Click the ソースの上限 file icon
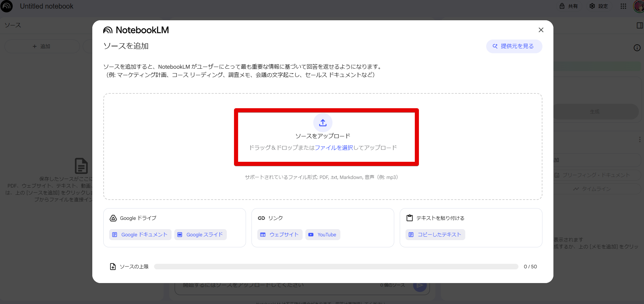This screenshot has width=644, height=304. click(x=113, y=267)
